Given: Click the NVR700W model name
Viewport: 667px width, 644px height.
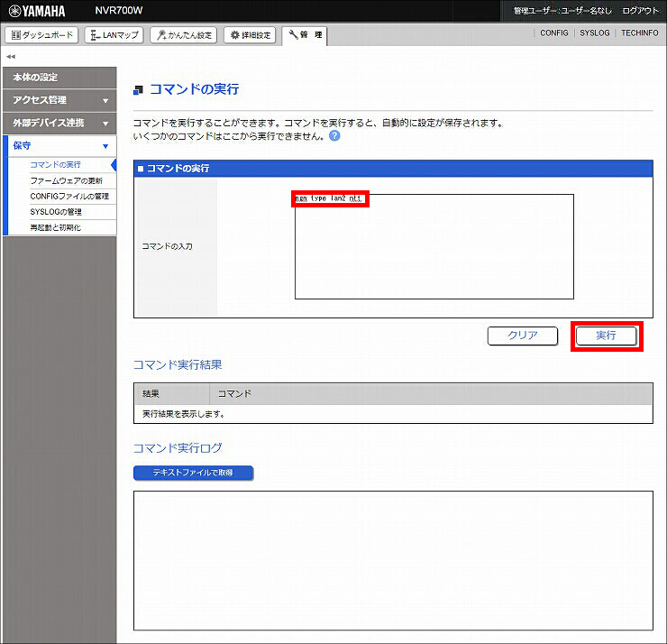Looking at the screenshot, I should click(119, 11).
